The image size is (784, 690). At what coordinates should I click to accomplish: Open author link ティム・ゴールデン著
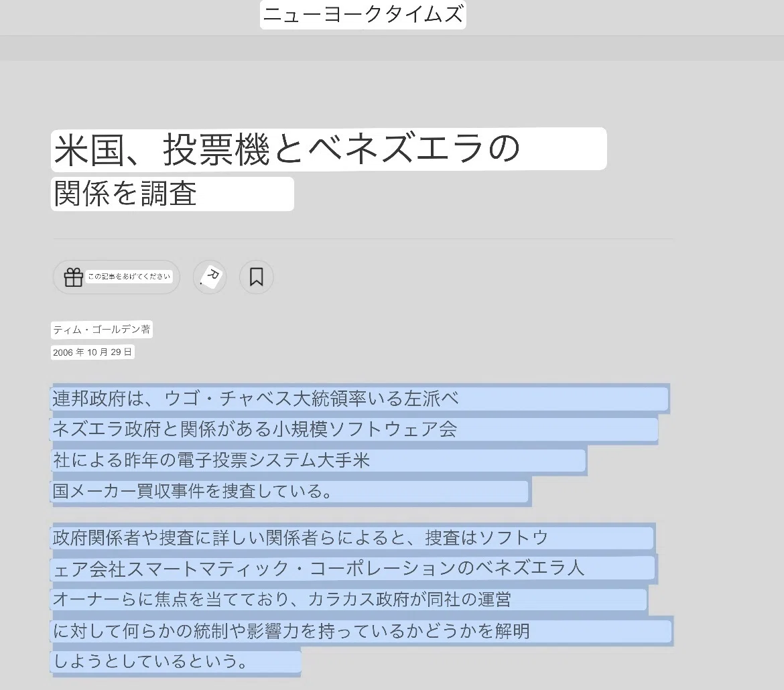(x=102, y=330)
